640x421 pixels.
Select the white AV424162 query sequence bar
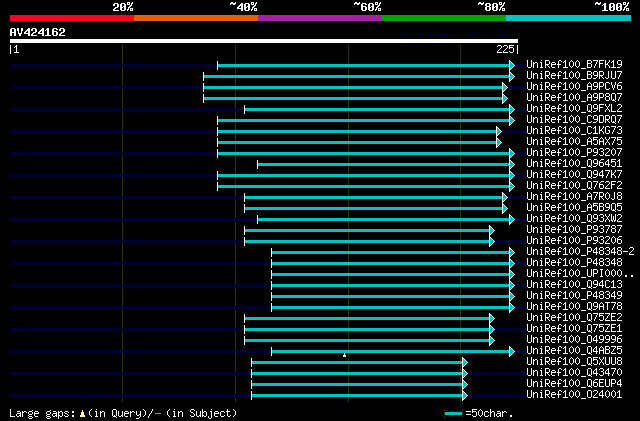tap(264, 41)
